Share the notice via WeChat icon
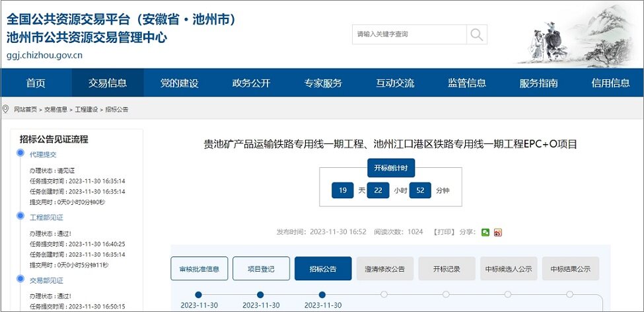The image size is (644, 312). [x=485, y=232]
